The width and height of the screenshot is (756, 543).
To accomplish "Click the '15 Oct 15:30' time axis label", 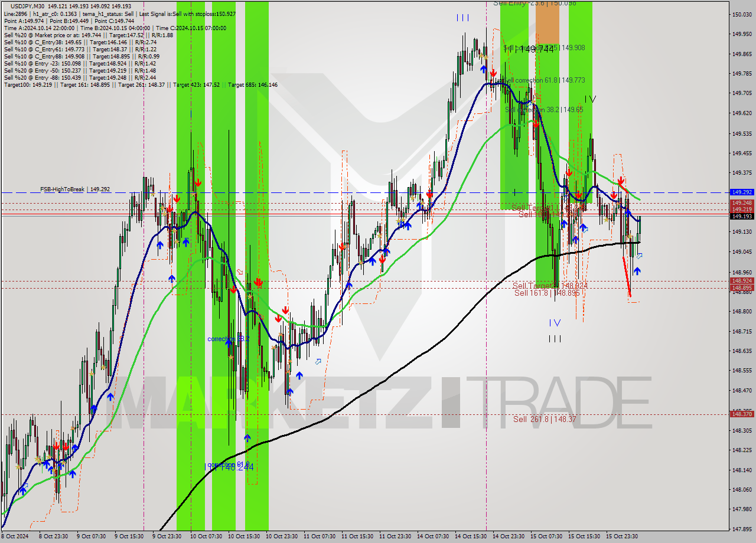I will (584, 537).
